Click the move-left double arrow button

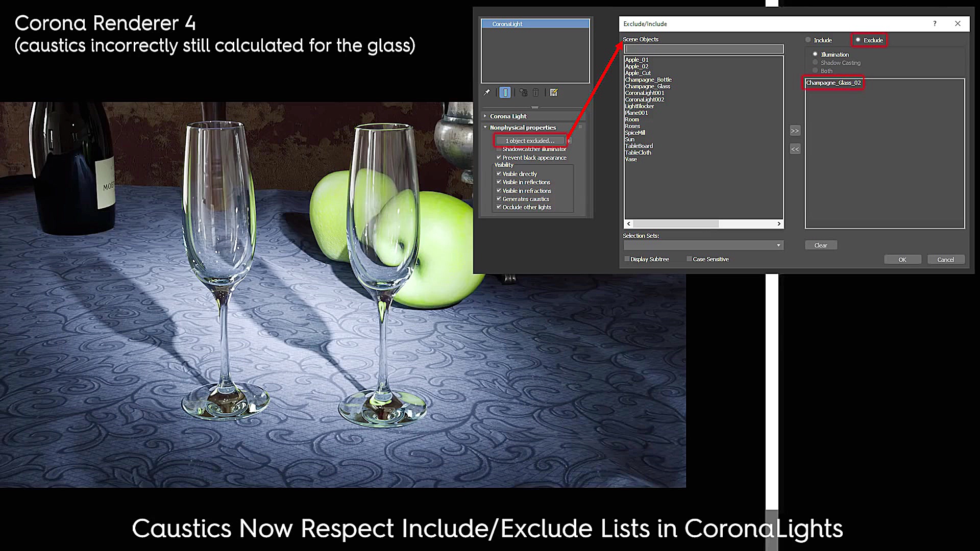795,149
